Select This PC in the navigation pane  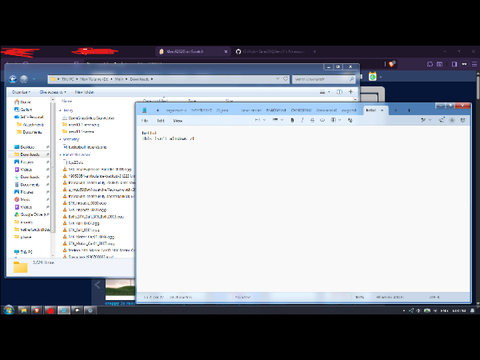[23, 252]
